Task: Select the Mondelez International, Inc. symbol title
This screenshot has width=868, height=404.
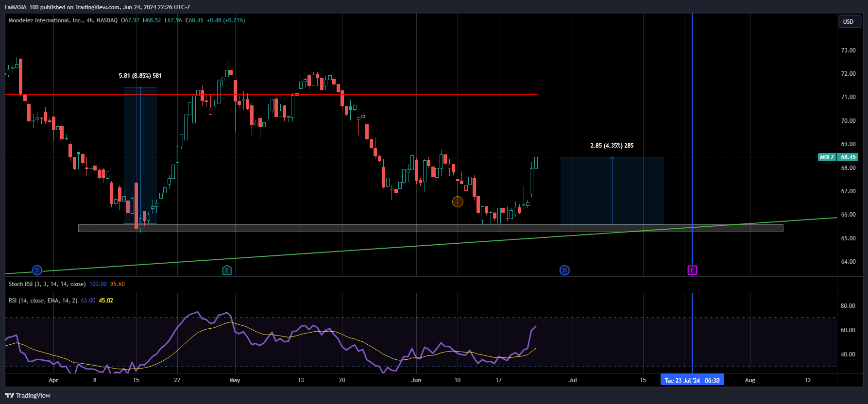Action: tap(46, 20)
